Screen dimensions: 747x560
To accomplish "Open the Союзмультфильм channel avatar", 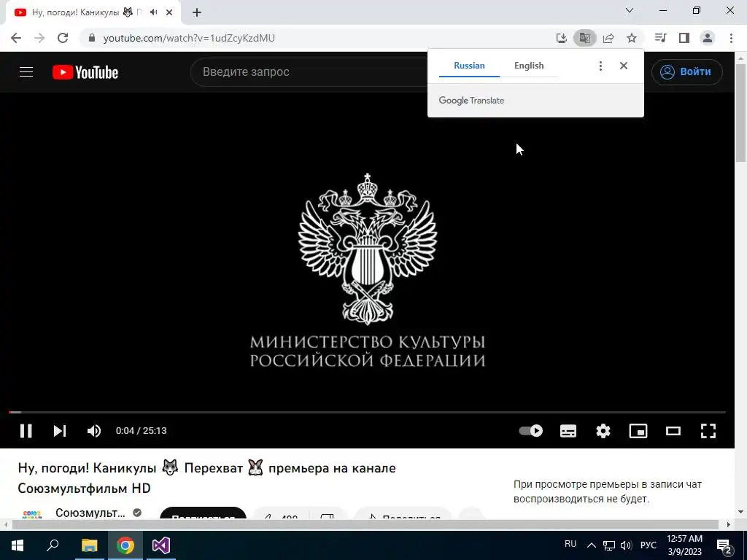I will click(32, 513).
